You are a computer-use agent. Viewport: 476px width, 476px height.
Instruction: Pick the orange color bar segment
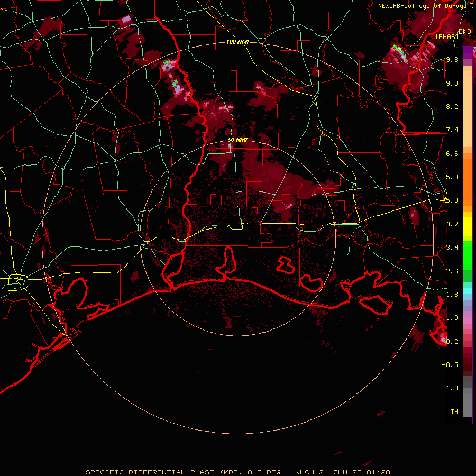pos(467,183)
